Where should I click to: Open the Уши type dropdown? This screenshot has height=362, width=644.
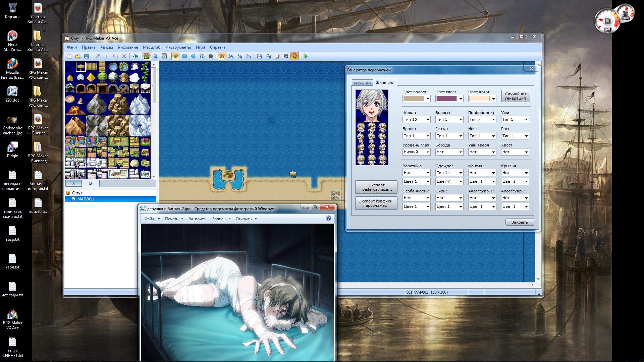click(x=515, y=120)
